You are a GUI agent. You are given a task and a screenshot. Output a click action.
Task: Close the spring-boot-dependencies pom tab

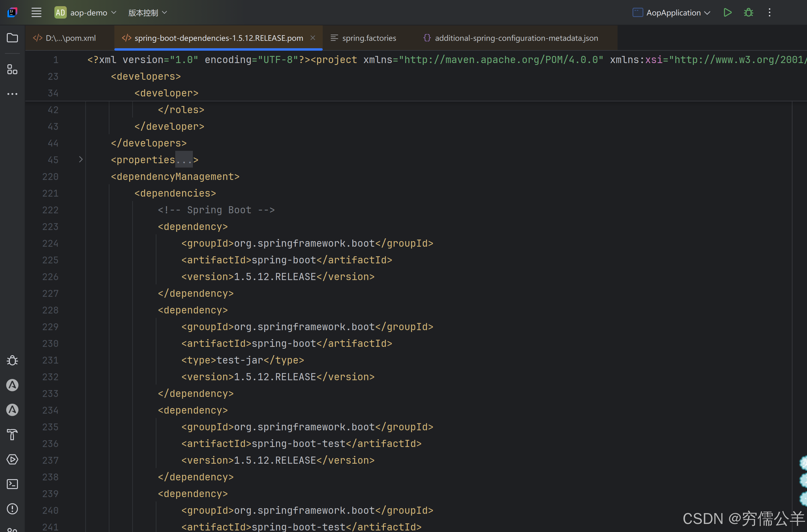(313, 38)
